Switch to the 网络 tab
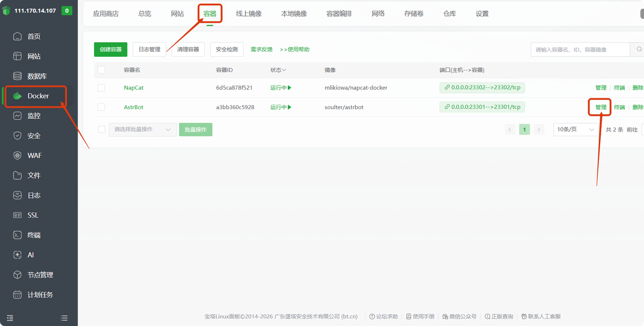This screenshot has height=326, width=644. point(378,14)
